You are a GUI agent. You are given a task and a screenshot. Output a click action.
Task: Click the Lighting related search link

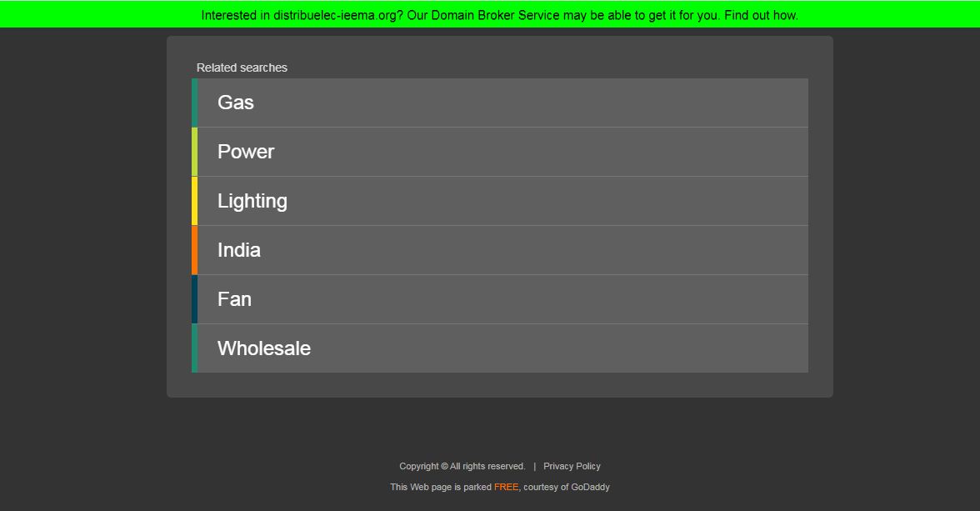coord(252,201)
